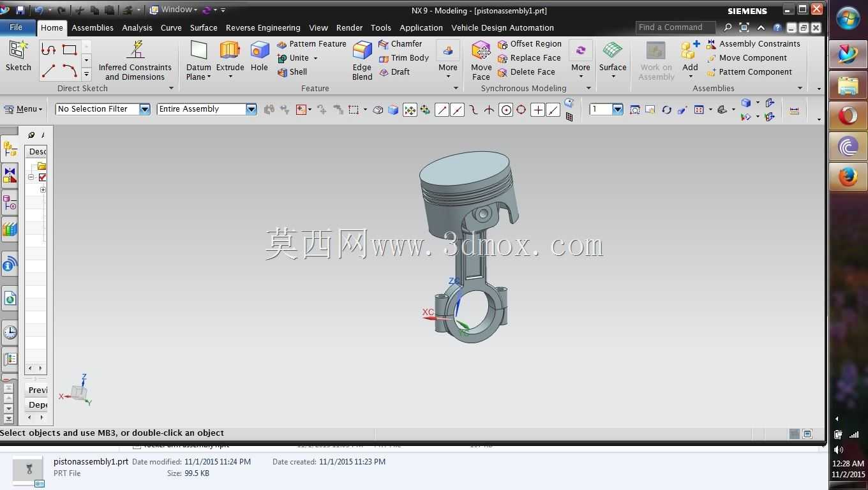Click the Edge Blend tool

[362, 61]
